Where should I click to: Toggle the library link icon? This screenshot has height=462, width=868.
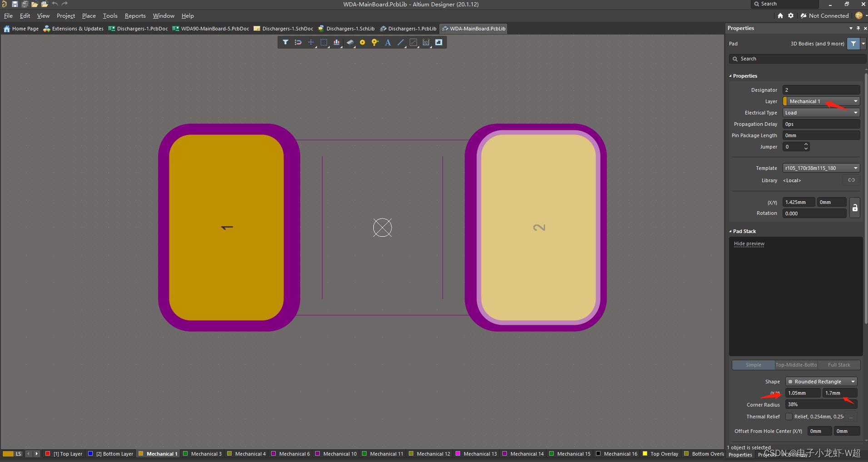pos(851,180)
